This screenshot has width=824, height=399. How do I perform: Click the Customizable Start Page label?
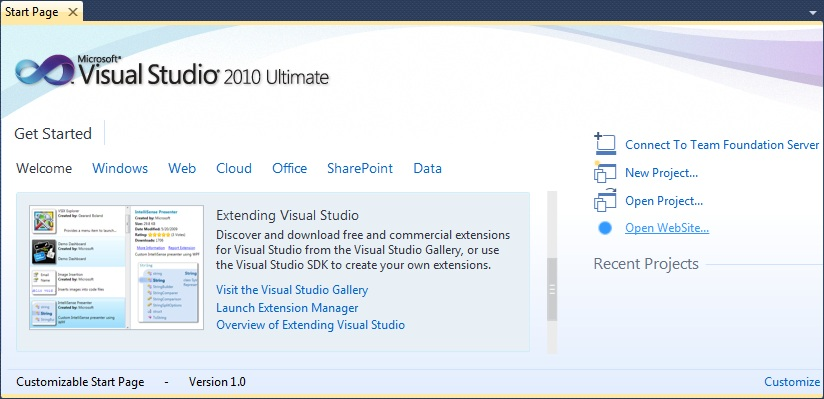80,382
